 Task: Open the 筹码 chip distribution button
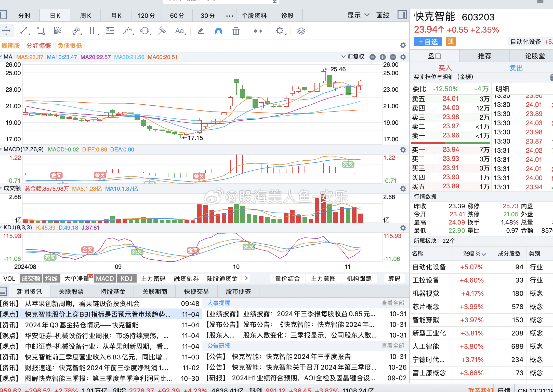click(x=394, y=278)
